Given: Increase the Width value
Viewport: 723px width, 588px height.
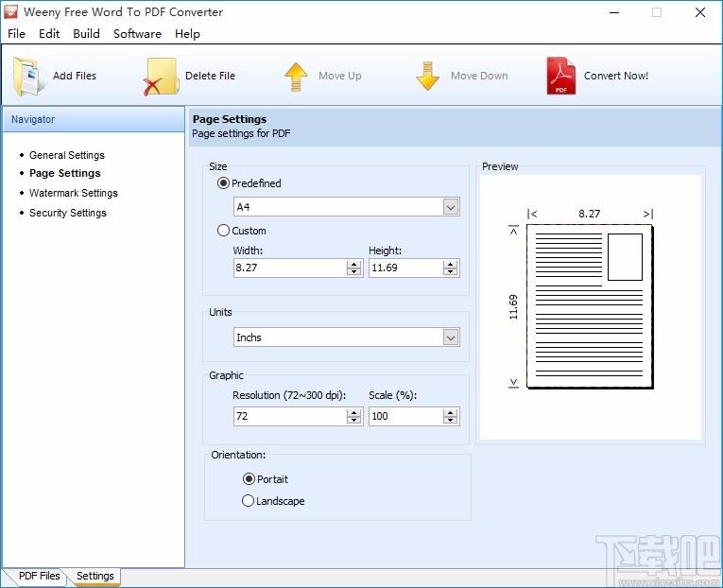Looking at the screenshot, I should point(353,265).
